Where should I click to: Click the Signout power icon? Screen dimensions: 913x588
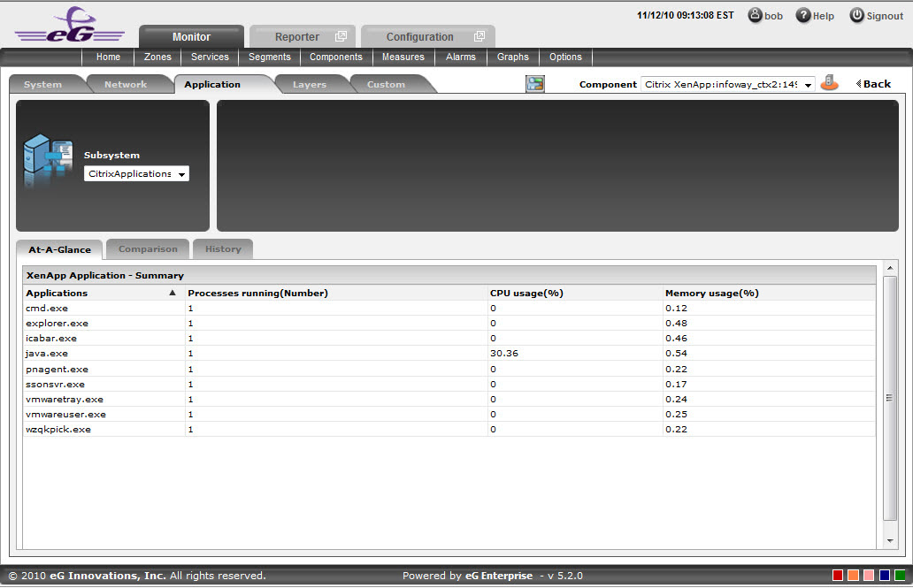click(x=856, y=15)
